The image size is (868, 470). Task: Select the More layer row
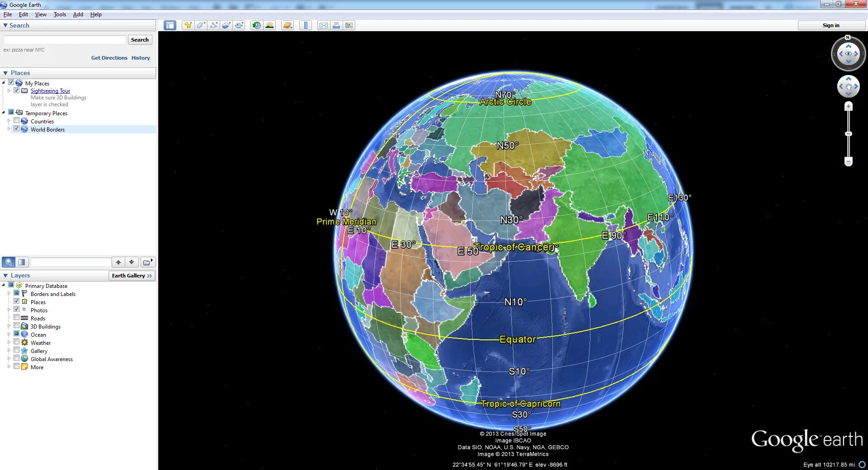pos(37,367)
